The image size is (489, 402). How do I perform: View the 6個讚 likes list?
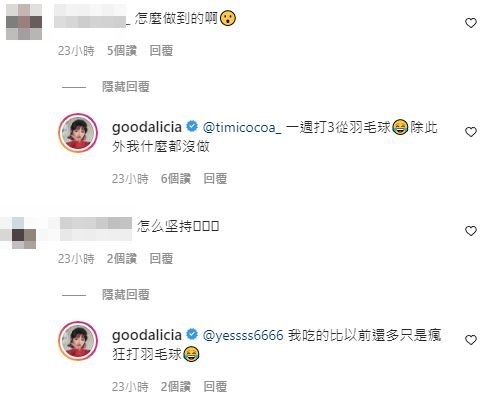176,179
